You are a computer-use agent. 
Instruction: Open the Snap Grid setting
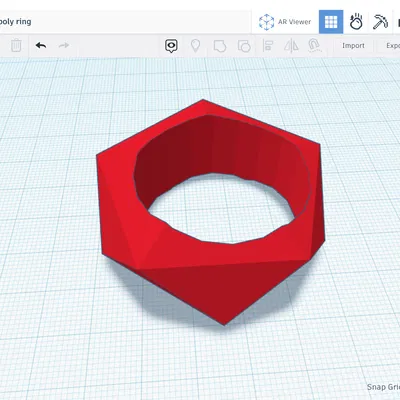(383, 387)
